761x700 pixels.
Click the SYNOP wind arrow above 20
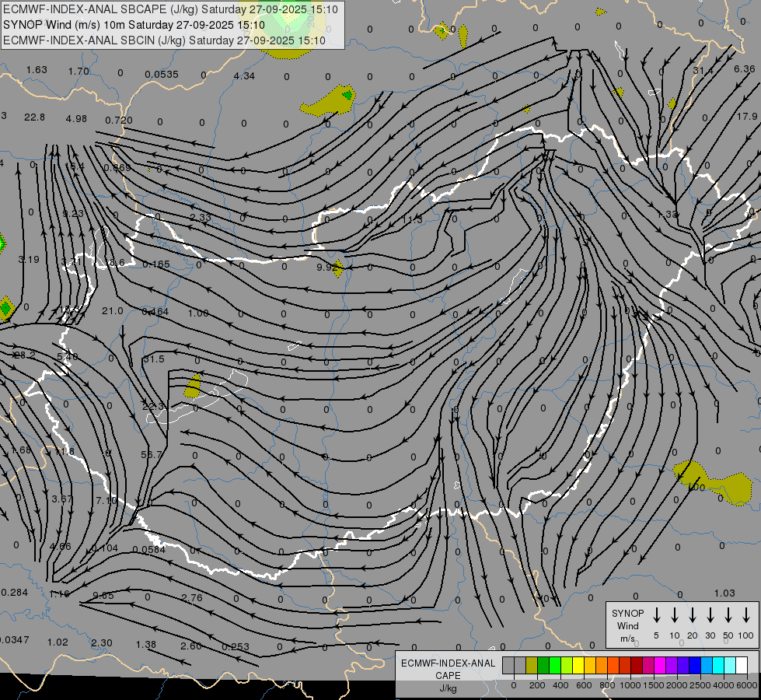(692, 615)
